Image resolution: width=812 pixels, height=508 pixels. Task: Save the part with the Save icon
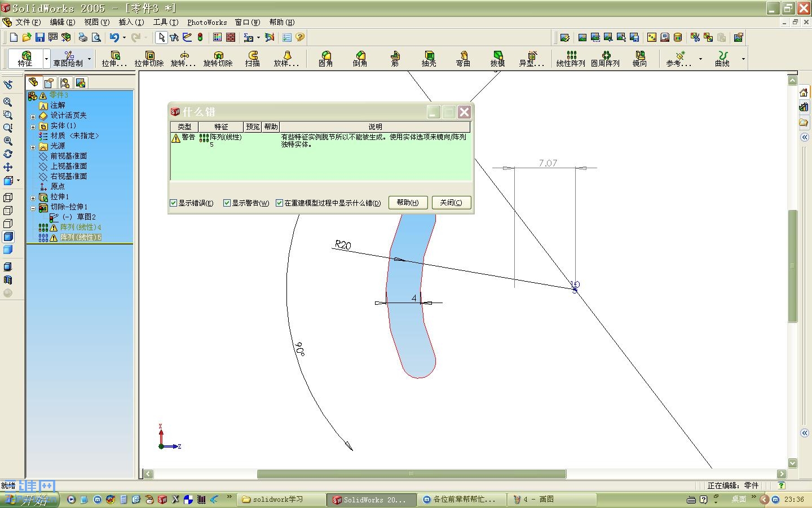[39, 37]
